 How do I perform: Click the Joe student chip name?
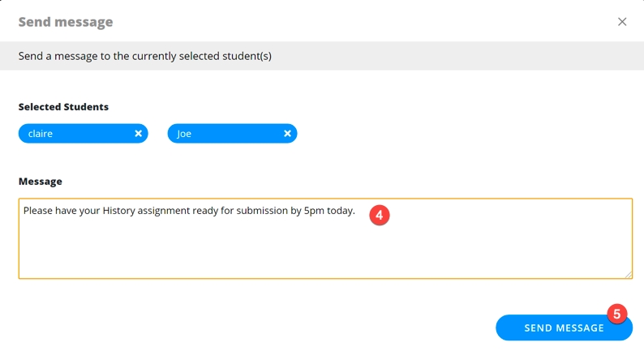[x=184, y=134]
